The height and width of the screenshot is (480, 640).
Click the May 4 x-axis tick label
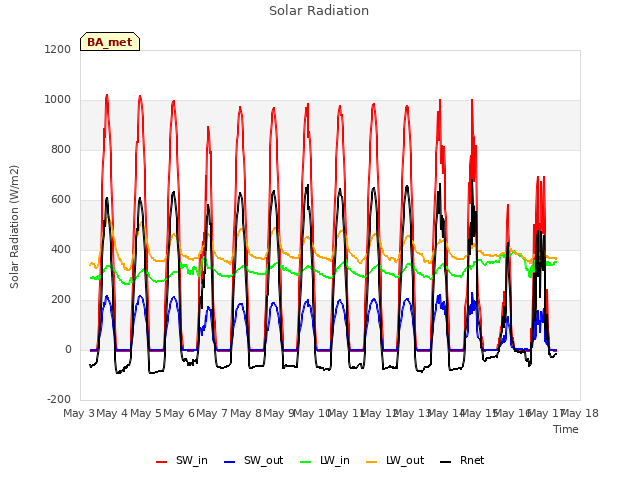(112, 413)
